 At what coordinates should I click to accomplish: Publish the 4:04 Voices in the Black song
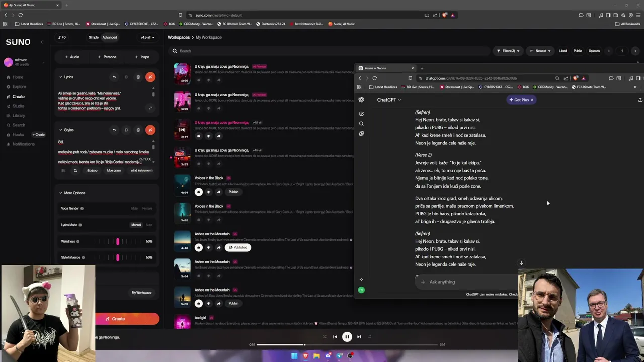click(233, 192)
